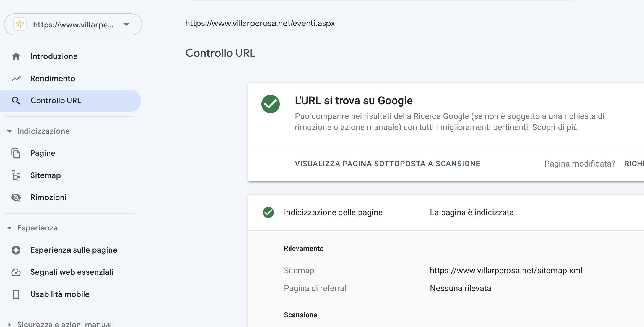Click the crossed-out eye Rimozioni icon
The image size is (644, 327).
coord(16,198)
